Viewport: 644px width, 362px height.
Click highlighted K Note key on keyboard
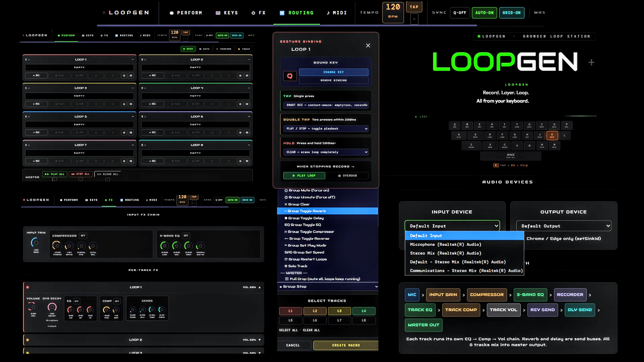tap(552, 135)
